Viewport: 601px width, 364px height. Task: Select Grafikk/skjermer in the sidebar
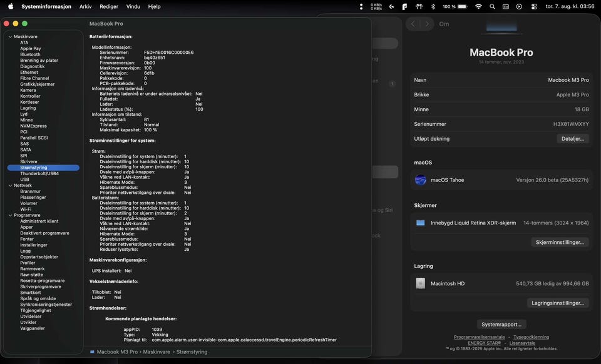click(x=37, y=84)
